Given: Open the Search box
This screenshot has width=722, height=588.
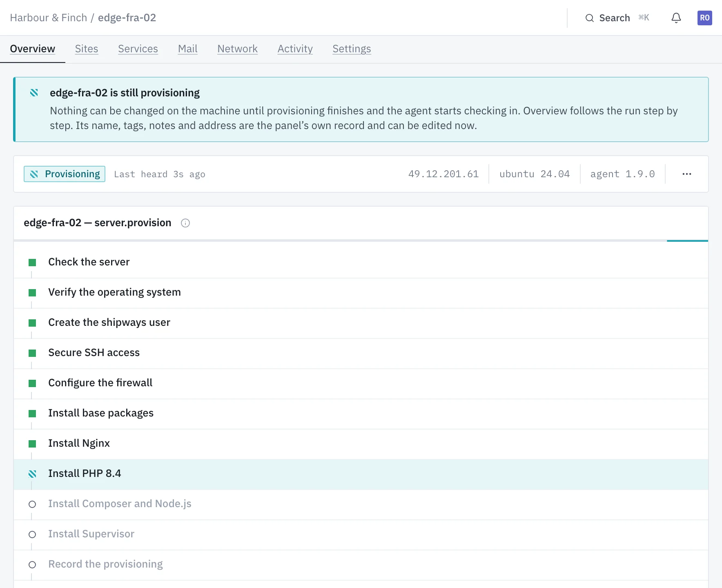Looking at the screenshot, I should click(617, 18).
